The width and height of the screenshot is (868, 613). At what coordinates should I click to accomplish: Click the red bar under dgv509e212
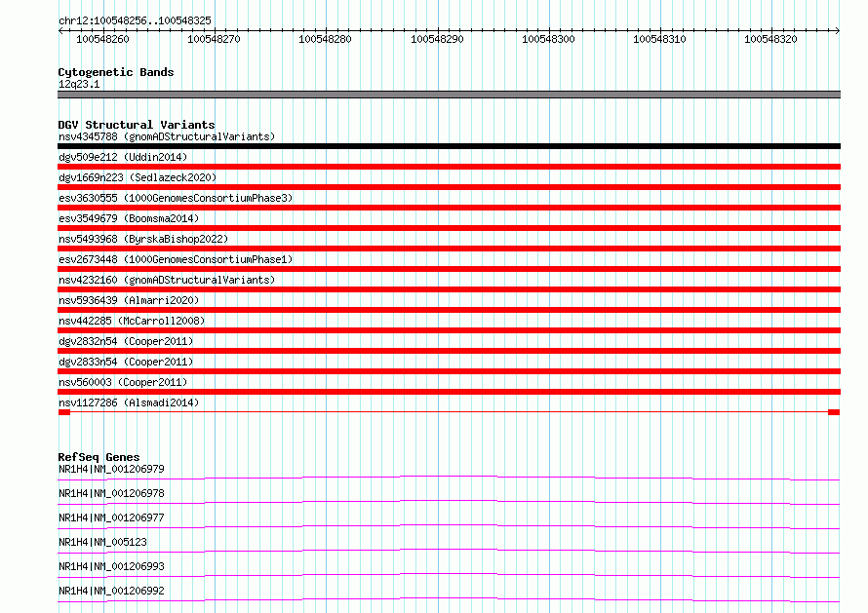point(449,167)
